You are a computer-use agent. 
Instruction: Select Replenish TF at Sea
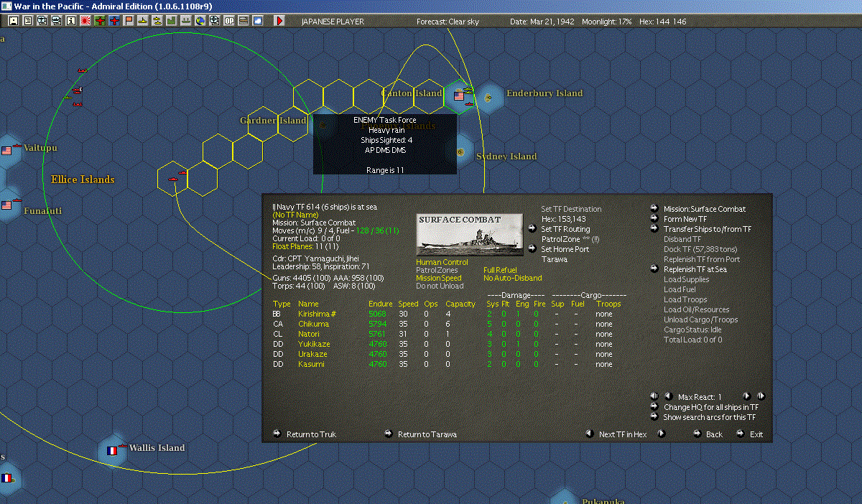[x=695, y=269]
